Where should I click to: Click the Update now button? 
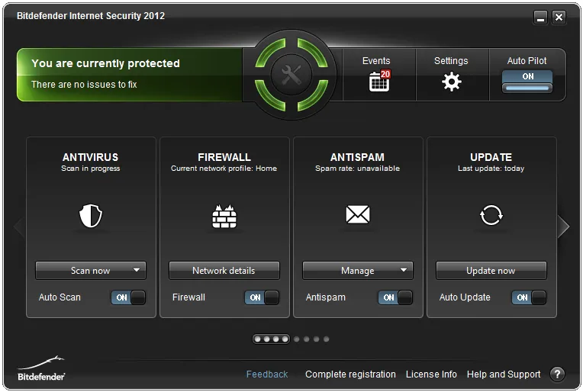tap(491, 271)
